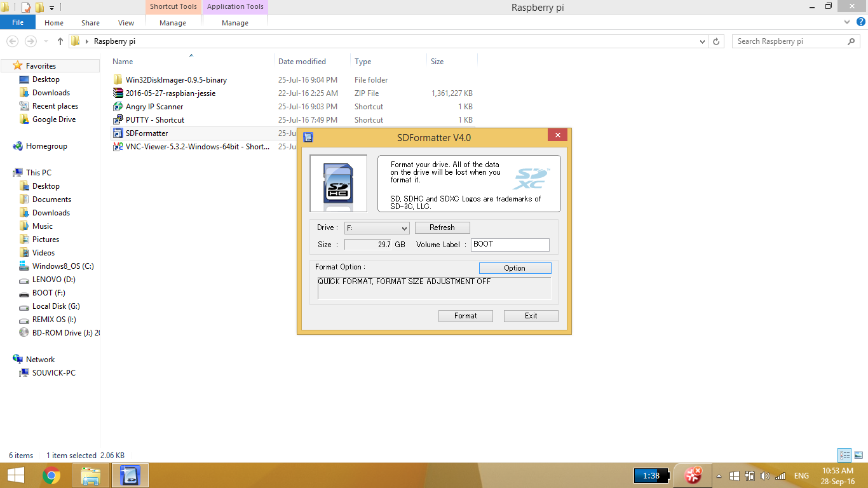Image resolution: width=868 pixels, height=488 pixels.
Task: Click the Format button in SDFormatter
Action: click(465, 316)
